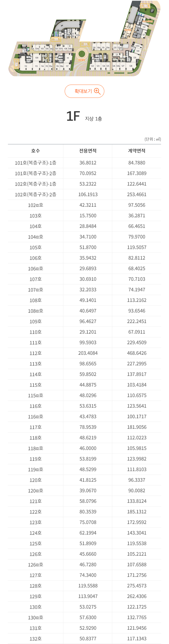Click unit 109 in the floor plan
Image resolution: width=169 pixels, height=644 pixels.
(37, 58)
